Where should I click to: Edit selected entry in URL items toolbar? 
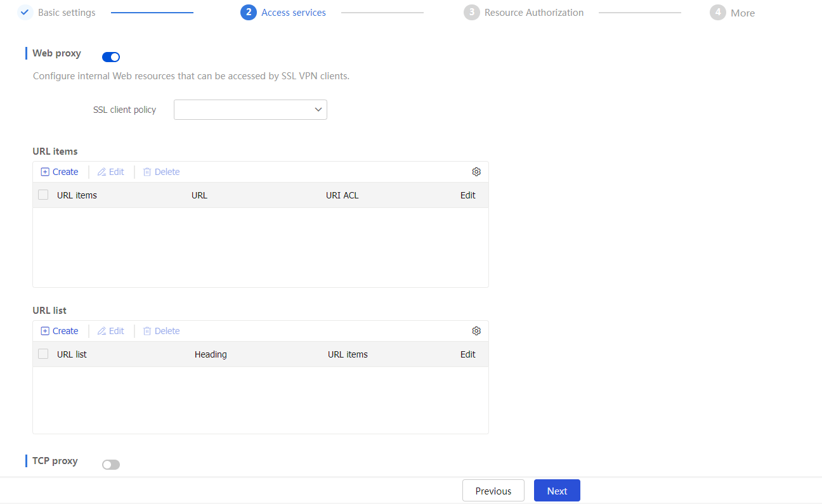point(111,172)
